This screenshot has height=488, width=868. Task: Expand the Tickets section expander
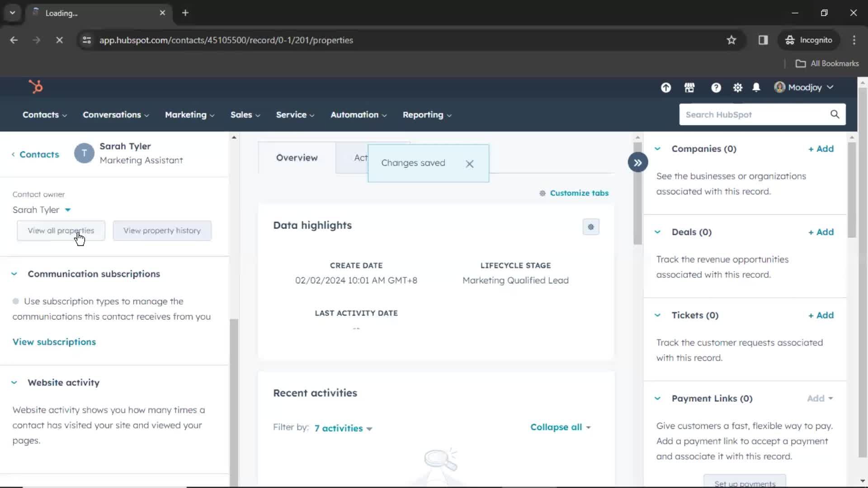click(x=658, y=315)
